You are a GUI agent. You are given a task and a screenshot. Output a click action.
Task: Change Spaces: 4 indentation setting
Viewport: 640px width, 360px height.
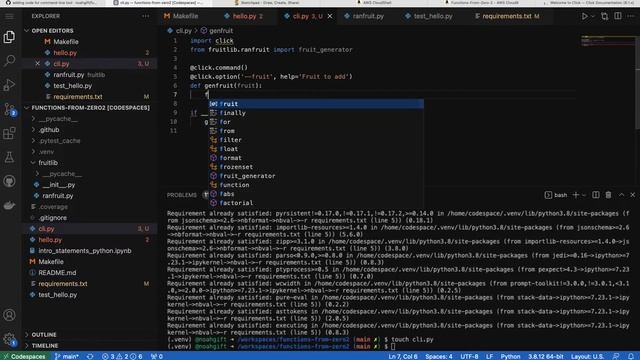coord(439,356)
